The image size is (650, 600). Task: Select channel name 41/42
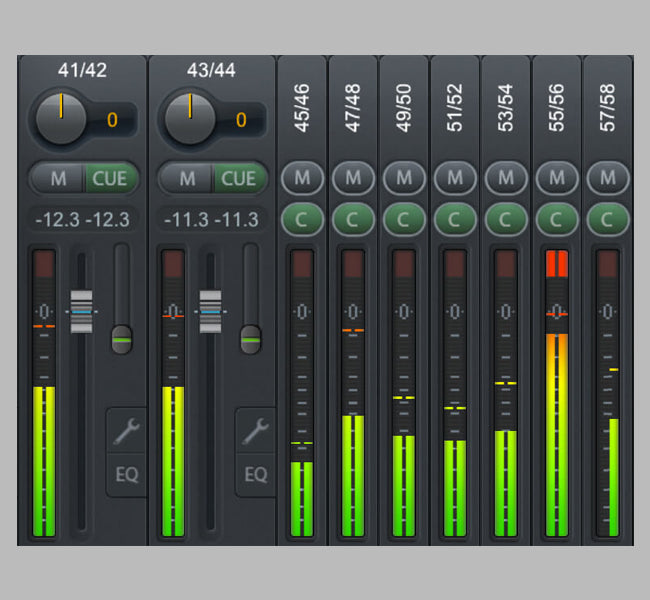pos(82,70)
